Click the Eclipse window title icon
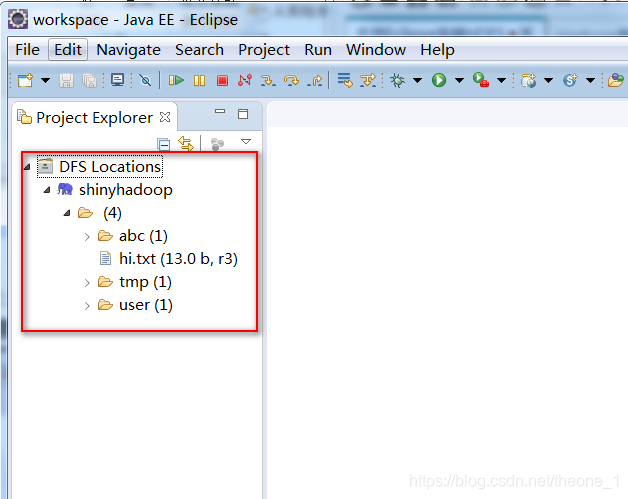Screen dimensions: 628x499 coord(18,20)
